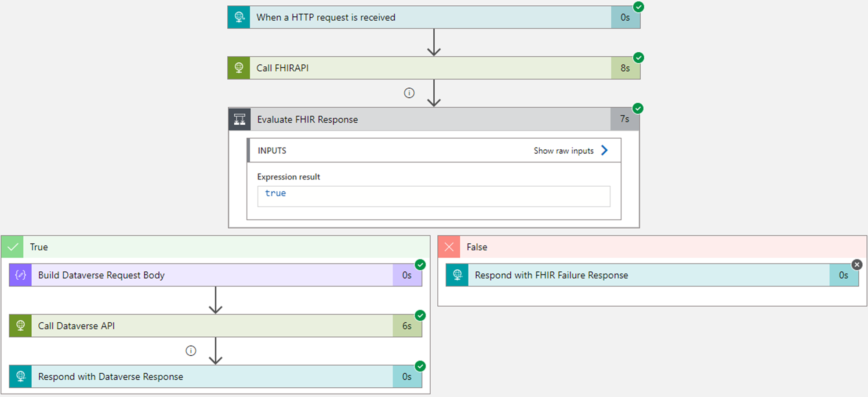Image resolution: width=868 pixels, height=397 pixels.
Task: Click the Call Dataverse API globe icon
Action: pos(21,326)
